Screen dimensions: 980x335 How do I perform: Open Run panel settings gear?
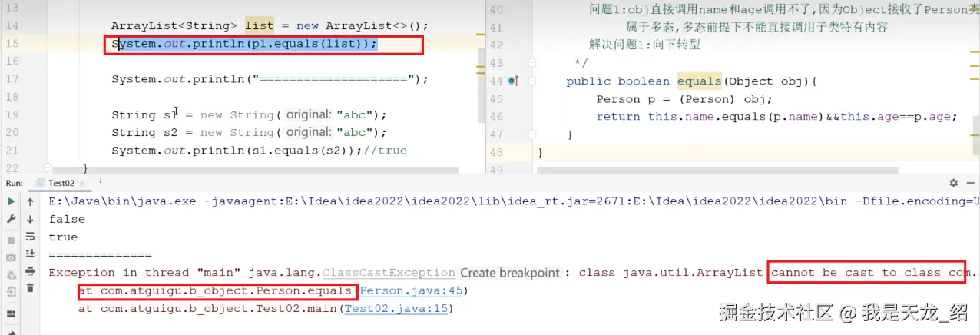(x=953, y=183)
